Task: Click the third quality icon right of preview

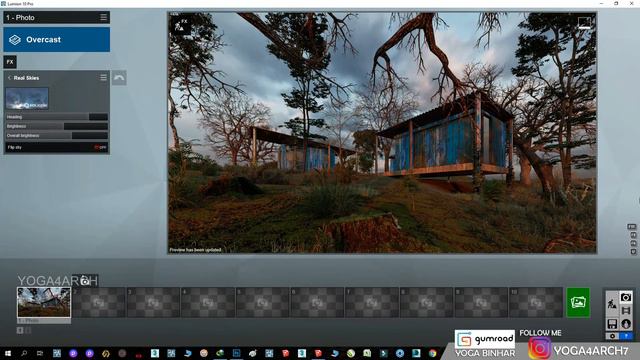Action: coord(633,243)
